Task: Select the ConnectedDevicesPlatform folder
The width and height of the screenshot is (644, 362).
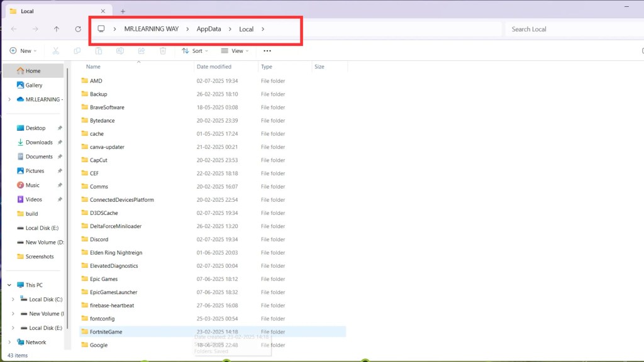Action: tap(121, 200)
